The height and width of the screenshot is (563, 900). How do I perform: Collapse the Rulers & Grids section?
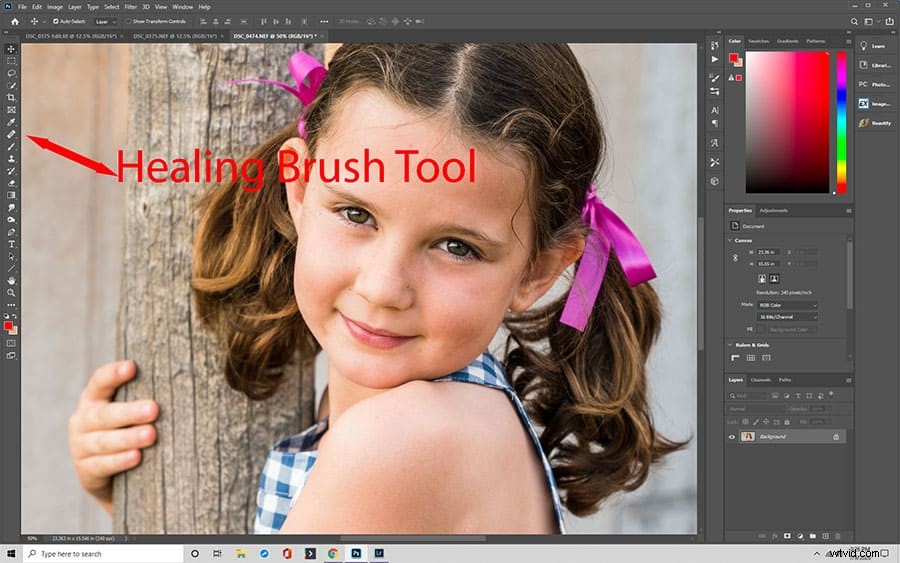(730, 345)
